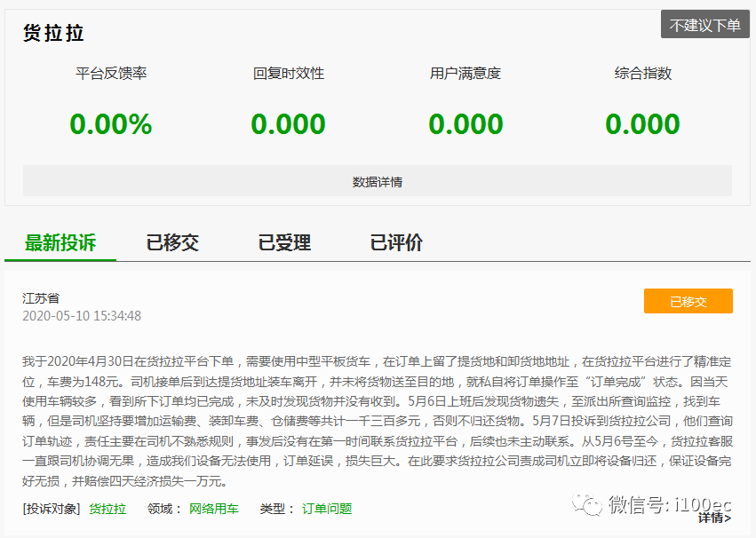This screenshot has width=756, height=538.
Task: Select the 已评价 tab
Action: pyautogui.click(x=396, y=242)
